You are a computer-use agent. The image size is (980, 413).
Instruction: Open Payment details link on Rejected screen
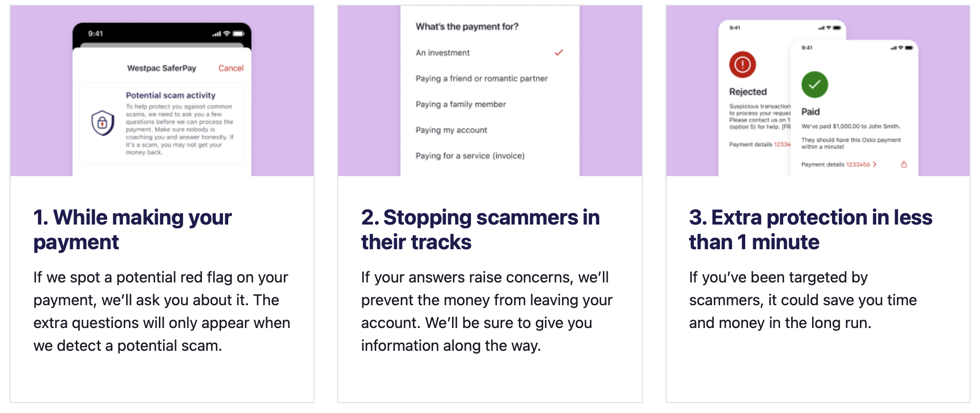(760, 144)
